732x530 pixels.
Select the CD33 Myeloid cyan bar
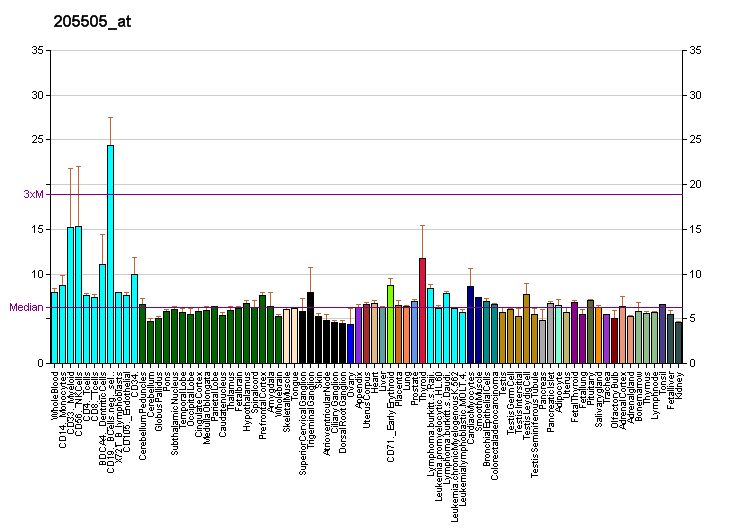70,295
